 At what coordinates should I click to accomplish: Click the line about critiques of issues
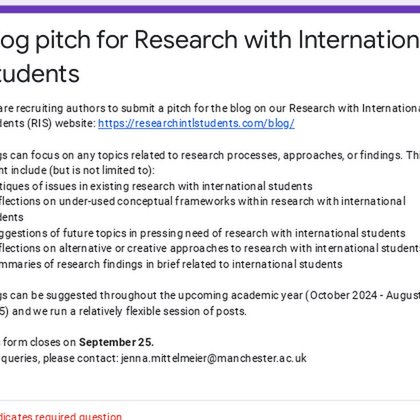click(x=156, y=186)
